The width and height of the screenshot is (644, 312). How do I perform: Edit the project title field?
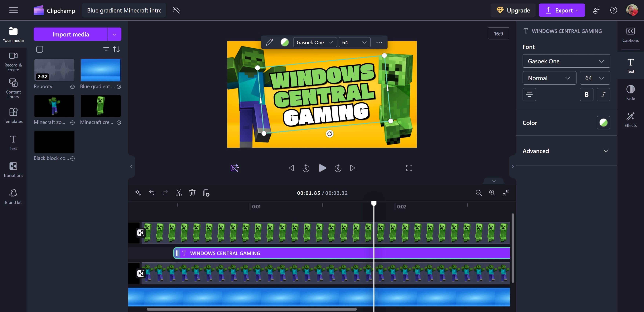(124, 10)
